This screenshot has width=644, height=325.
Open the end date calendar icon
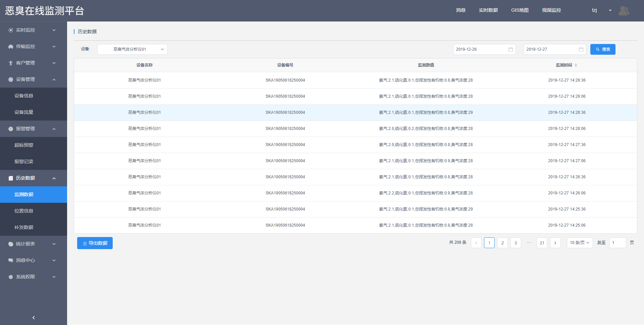click(x=581, y=49)
